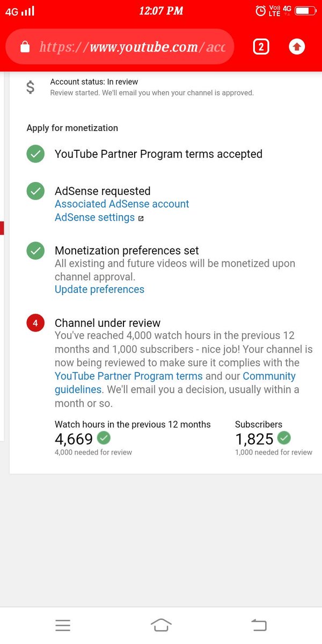This screenshot has width=322, height=644.
Task: Tap the 'Account status: In review' text
Action: click(x=94, y=82)
